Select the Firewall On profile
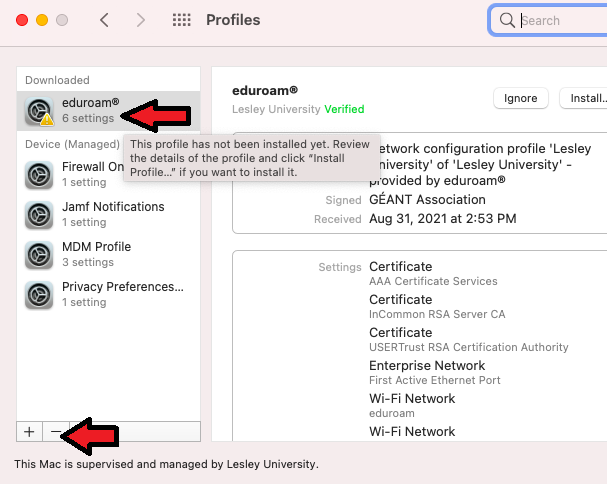Image resolution: width=607 pixels, height=484 pixels. pos(108,175)
